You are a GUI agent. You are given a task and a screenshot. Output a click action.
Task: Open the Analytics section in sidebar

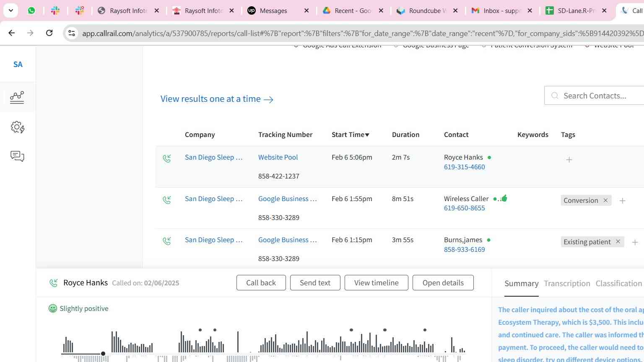click(x=17, y=97)
